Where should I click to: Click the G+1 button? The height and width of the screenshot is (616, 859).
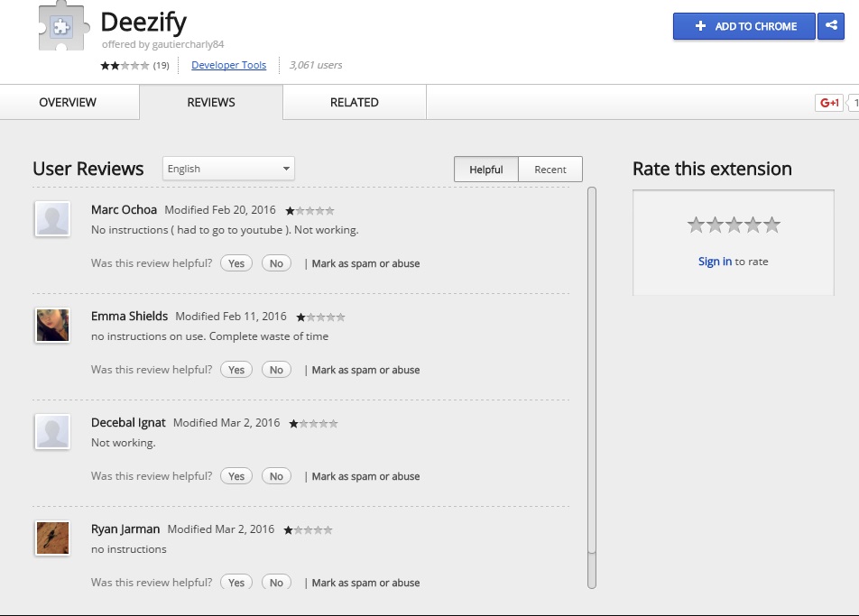829,103
